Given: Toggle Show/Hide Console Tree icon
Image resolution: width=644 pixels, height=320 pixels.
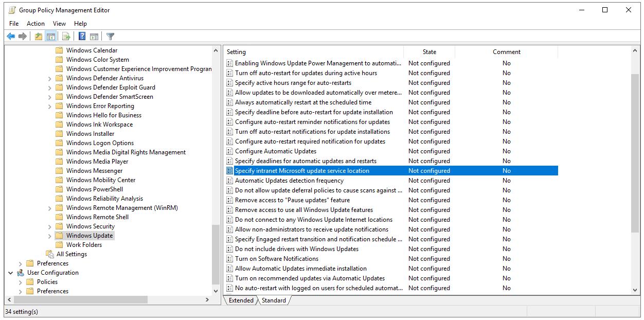Looking at the screenshot, I should [50, 36].
